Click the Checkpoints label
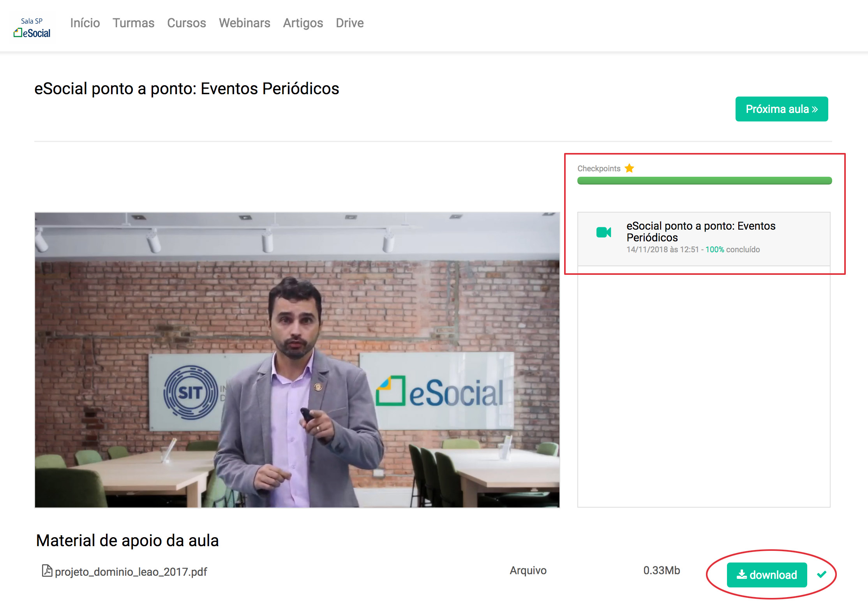Screen dimensions: 868x610 (598, 169)
